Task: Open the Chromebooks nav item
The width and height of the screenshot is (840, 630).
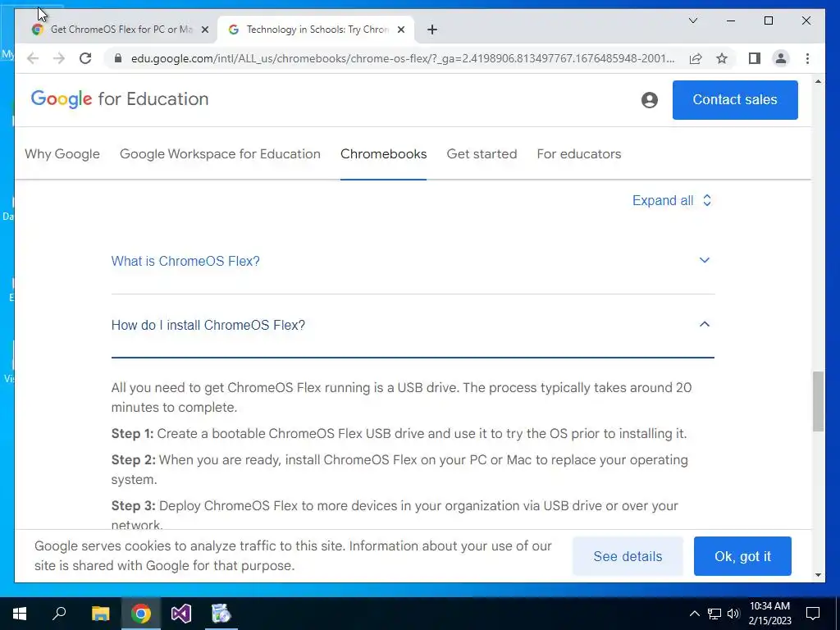Action: click(384, 153)
